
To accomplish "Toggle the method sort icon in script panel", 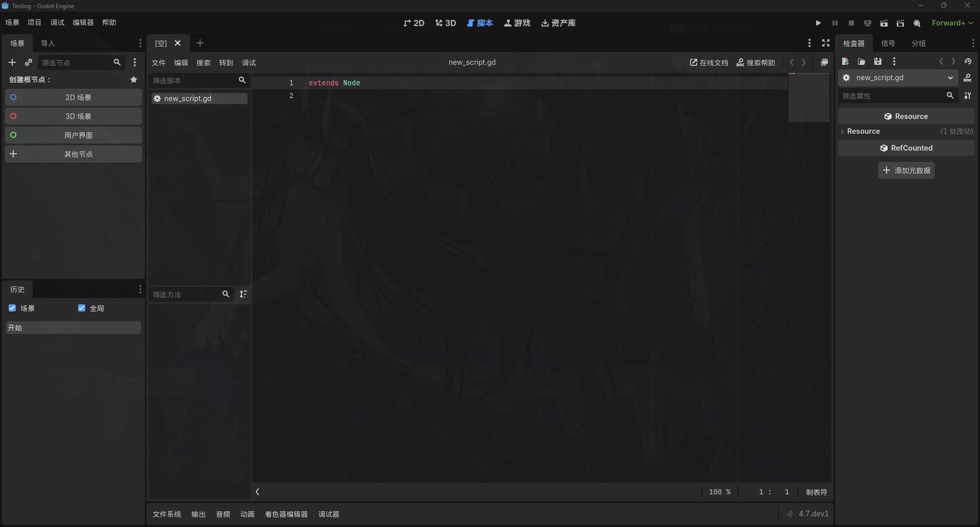I will (x=243, y=294).
